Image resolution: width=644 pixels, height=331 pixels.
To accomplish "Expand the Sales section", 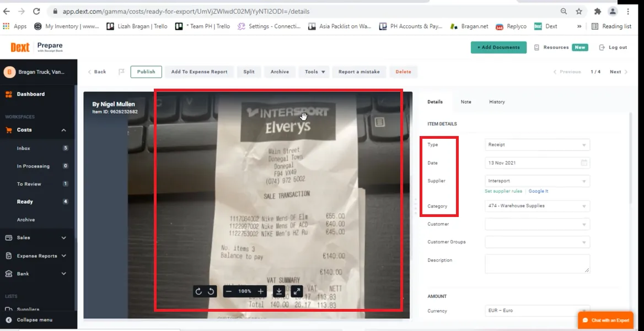I will pyautogui.click(x=63, y=238).
